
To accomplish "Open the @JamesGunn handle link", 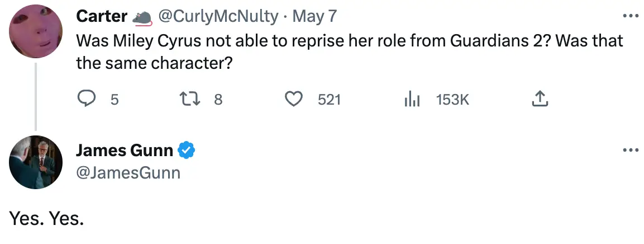I will [x=128, y=173].
